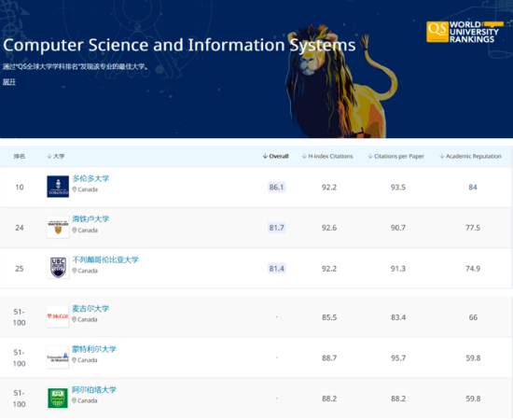Click the 排名 column header

tap(20, 156)
